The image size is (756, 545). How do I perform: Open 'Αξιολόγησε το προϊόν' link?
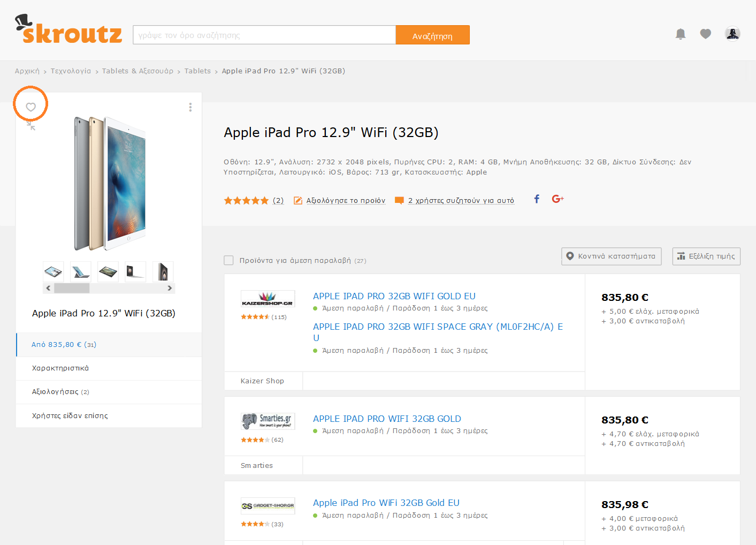click(346, 201)
